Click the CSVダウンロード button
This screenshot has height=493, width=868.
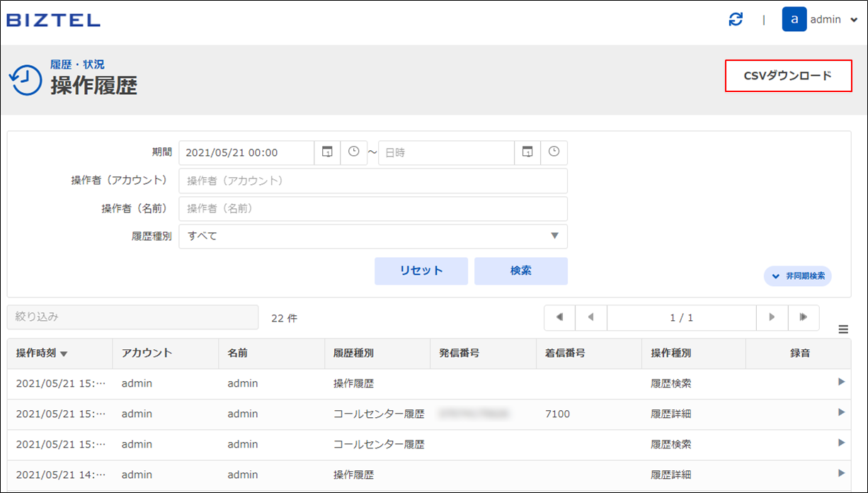click(788, 76)
